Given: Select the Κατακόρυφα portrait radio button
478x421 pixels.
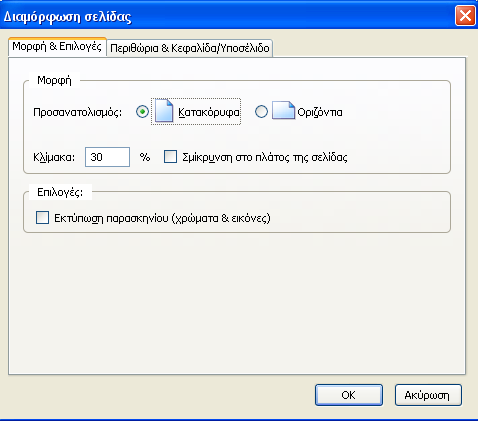Looking at the screenshot, I should 142,112.
